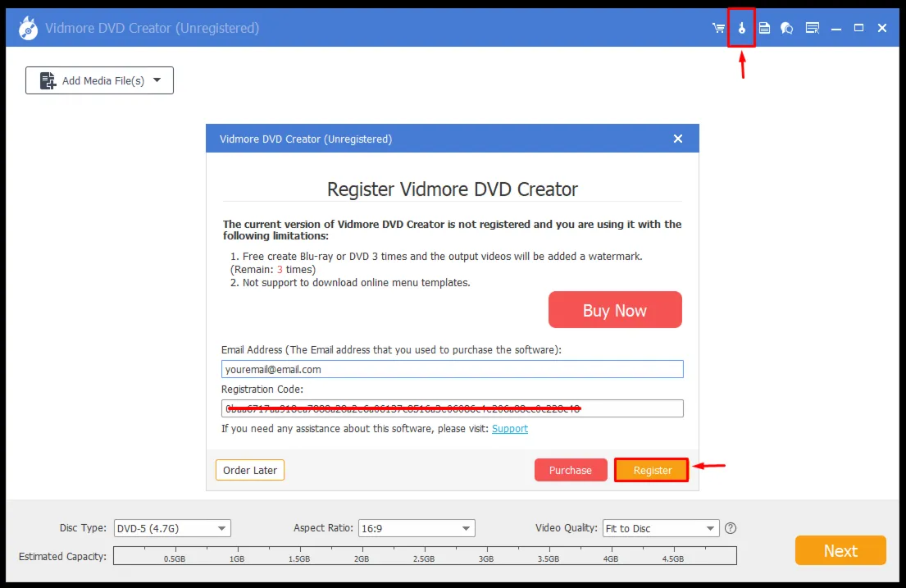Close the Register dialog with X
This screenshot has width=906, height=588.
tap(678, 139)
